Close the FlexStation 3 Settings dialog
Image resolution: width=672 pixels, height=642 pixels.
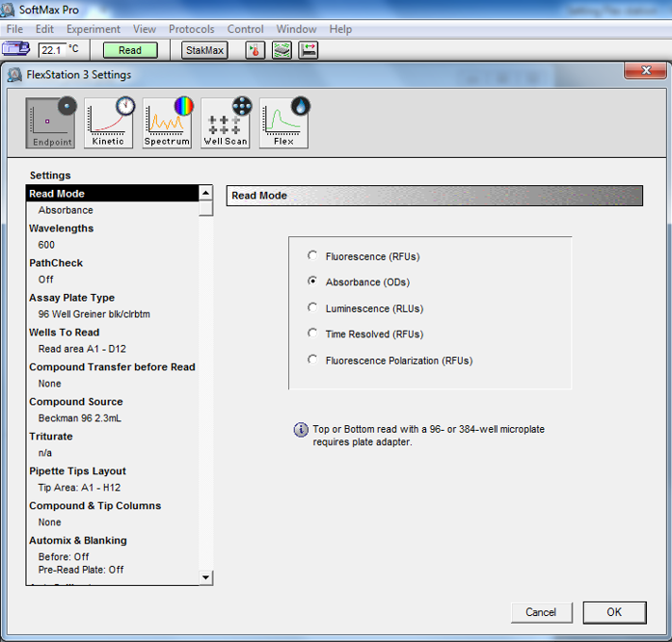[x=645, y=69]
